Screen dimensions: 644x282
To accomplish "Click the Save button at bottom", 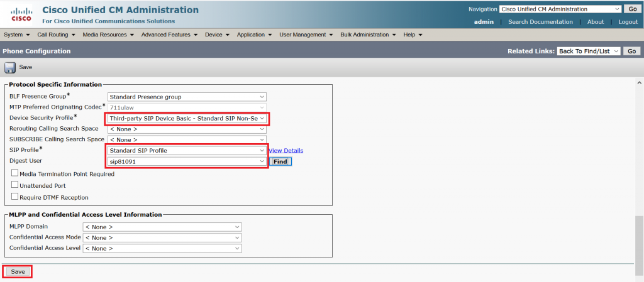I will click(18, 271).
